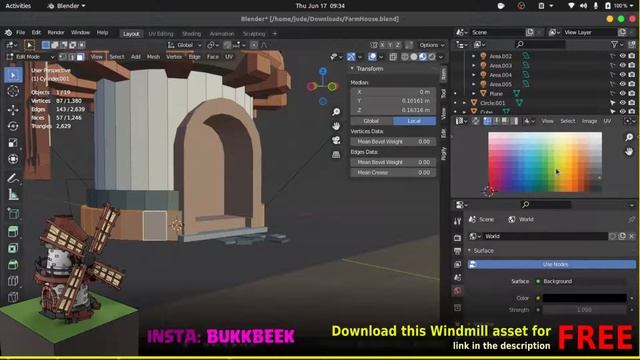This screenshot has width=640, height=360.
Task: Click the Strength value slider
Action: click(584, 310)
